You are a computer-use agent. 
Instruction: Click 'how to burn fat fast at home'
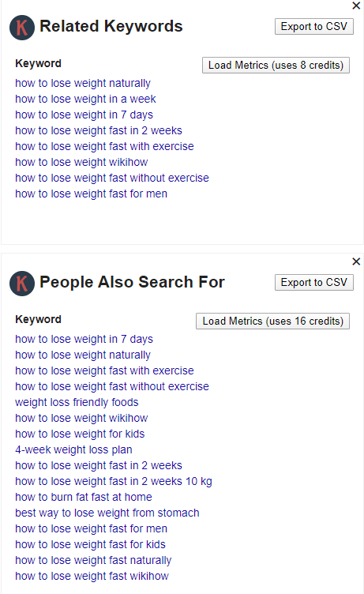[84, 497]
